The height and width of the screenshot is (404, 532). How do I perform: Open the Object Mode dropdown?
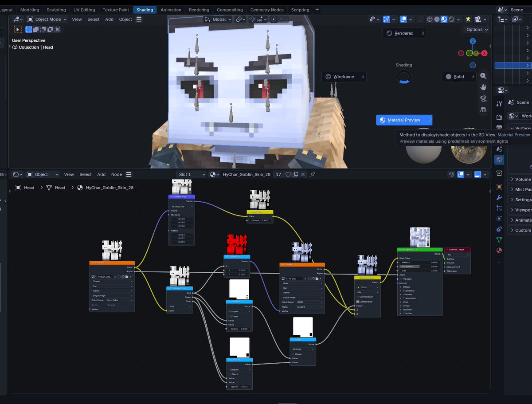click(47, 19)
